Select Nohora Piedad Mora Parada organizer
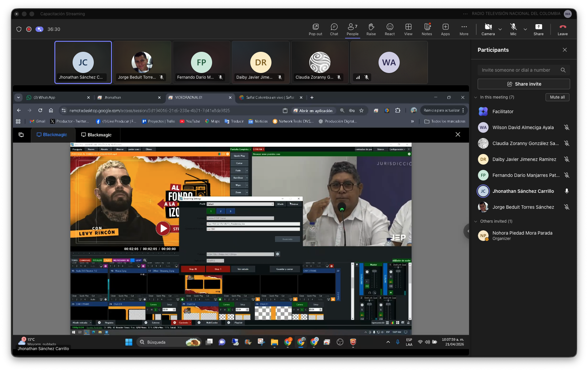The image size is (588, 371). click(524, 236)
